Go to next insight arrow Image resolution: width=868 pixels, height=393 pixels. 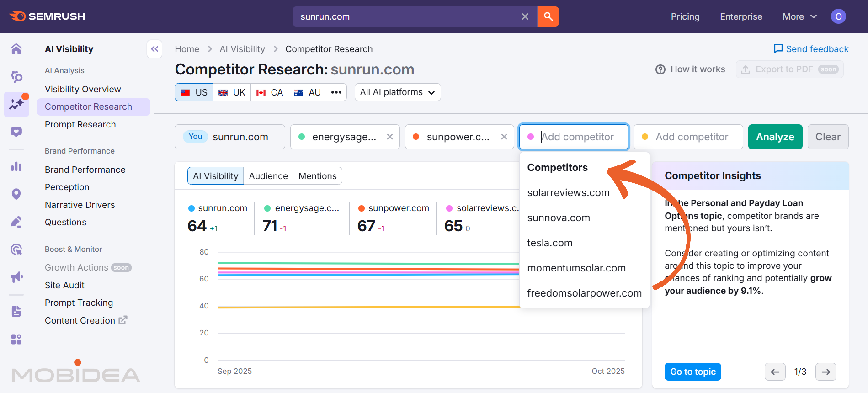(825, 372)
